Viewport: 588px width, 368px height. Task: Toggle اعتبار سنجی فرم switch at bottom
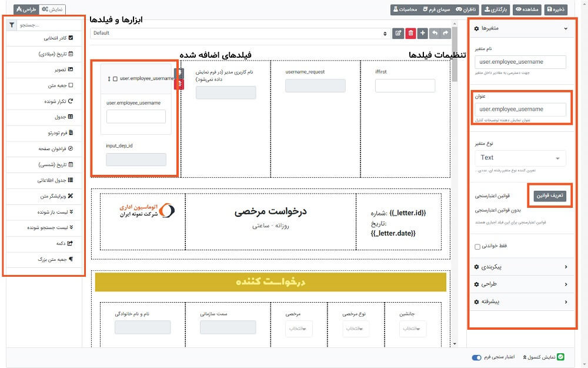pyautogui.click(x=477, y=357)
